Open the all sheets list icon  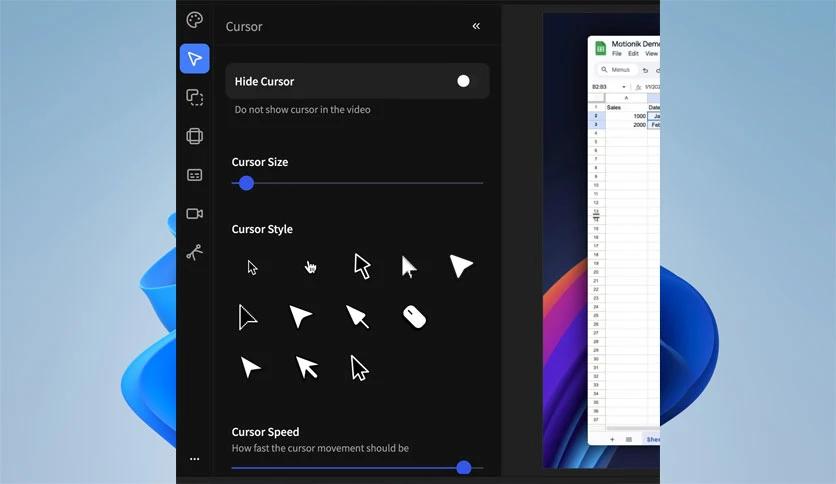pos(629,439)
